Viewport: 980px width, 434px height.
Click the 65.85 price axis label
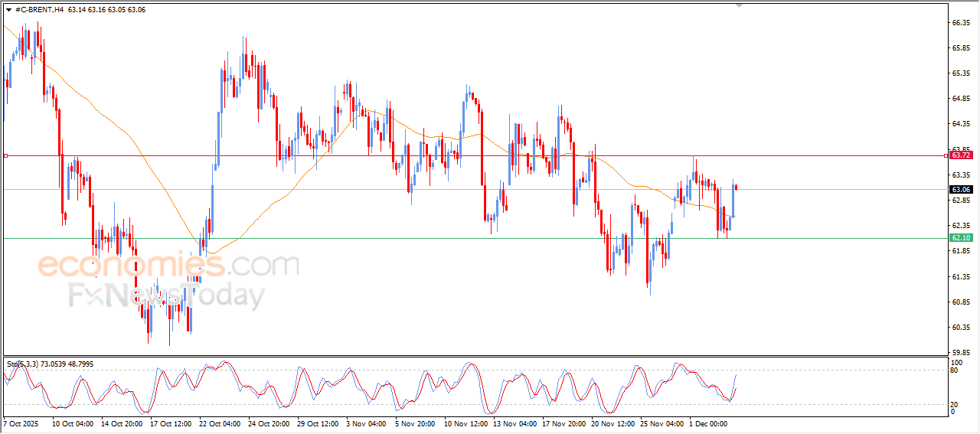point(960,48)
